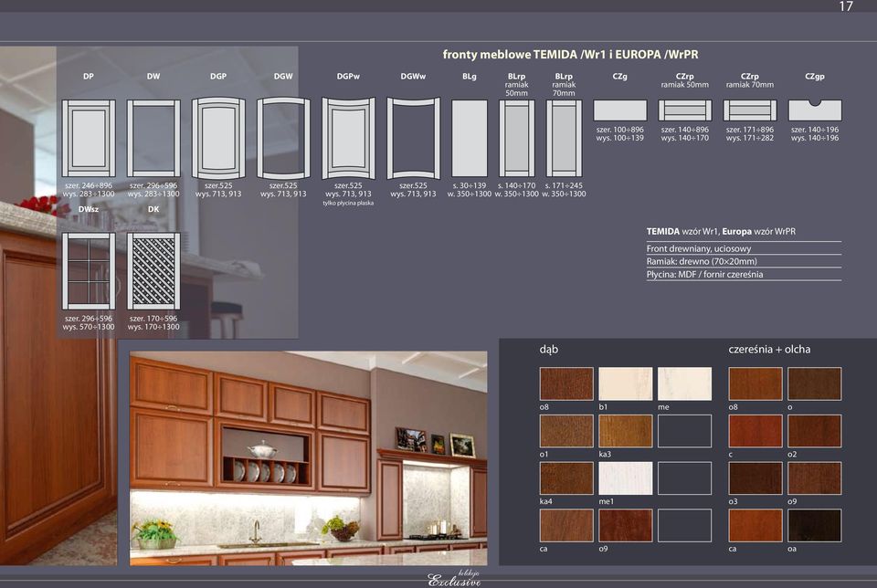Image resolution: width=877 pixels, height=588 pixels.
Task: Select the text Ramiak: drewno (70×20mm)
Action: coord(702,261)
